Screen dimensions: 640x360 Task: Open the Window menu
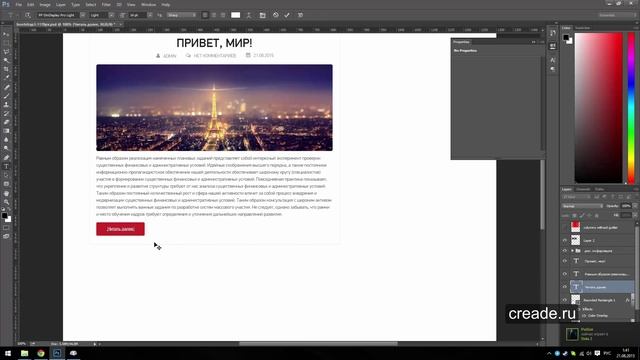148,4
